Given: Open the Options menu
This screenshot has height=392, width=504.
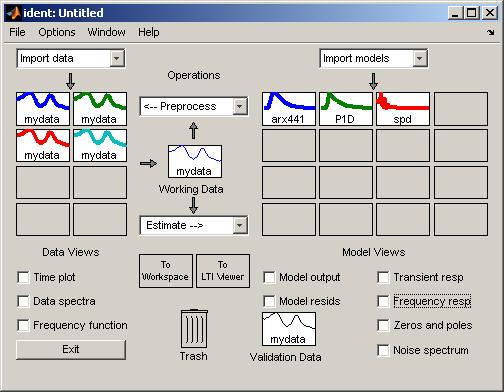Looking at the screenshot, I should tap(57, 32).
